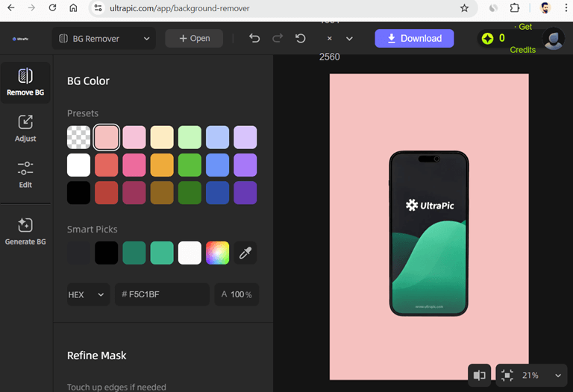
Task: Open the Generate BG tab
Action: tap(25, 232)
